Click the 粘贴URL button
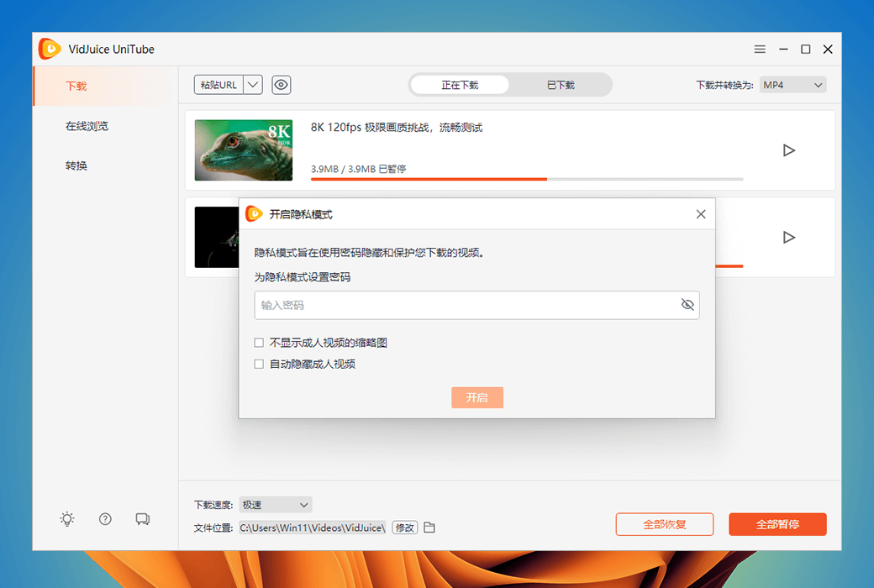Viewport: 874px width, 588px height. [x=218, y=85]
